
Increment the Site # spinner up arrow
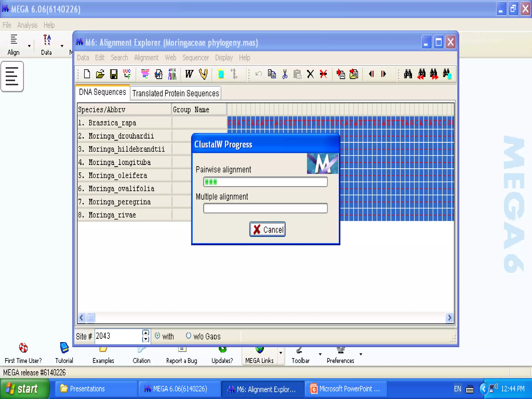pos(146,333)
